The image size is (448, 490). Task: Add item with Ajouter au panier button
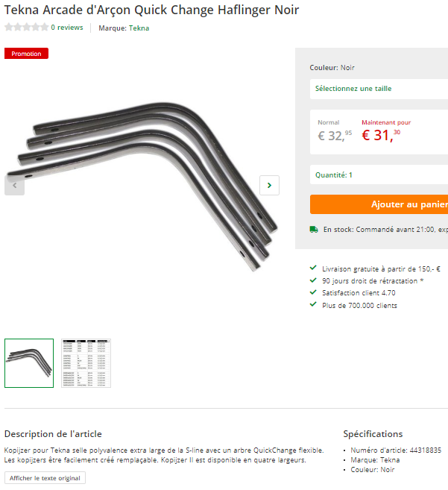379,204
